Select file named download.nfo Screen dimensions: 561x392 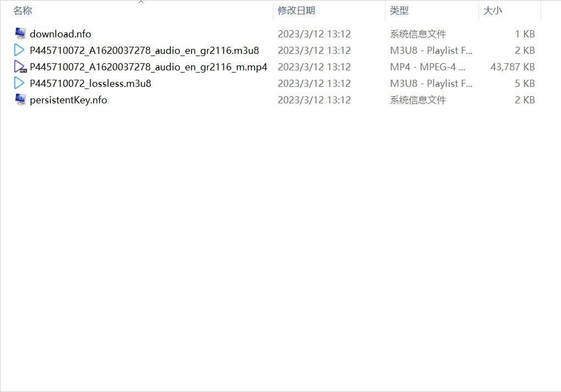61,34
